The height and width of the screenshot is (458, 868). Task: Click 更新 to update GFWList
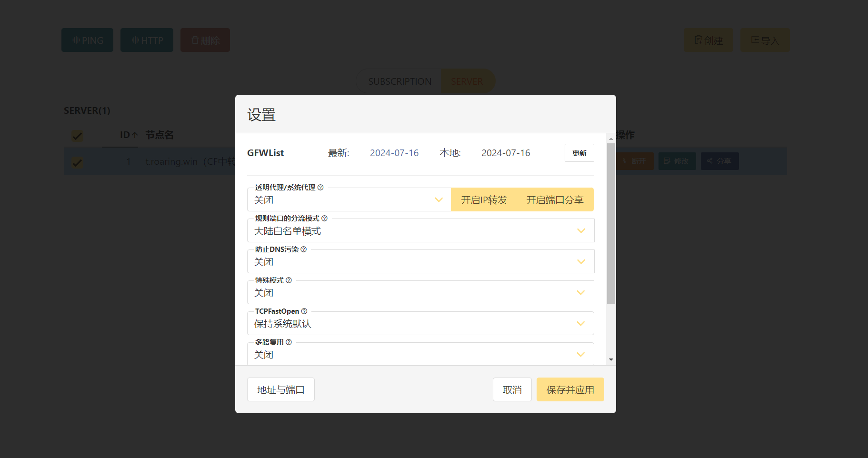tap(579, 152)
